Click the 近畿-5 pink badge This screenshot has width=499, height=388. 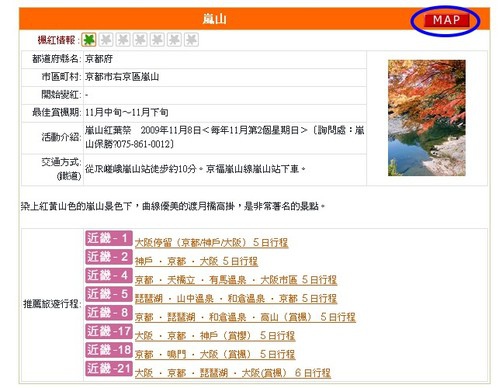coord(108,294)
